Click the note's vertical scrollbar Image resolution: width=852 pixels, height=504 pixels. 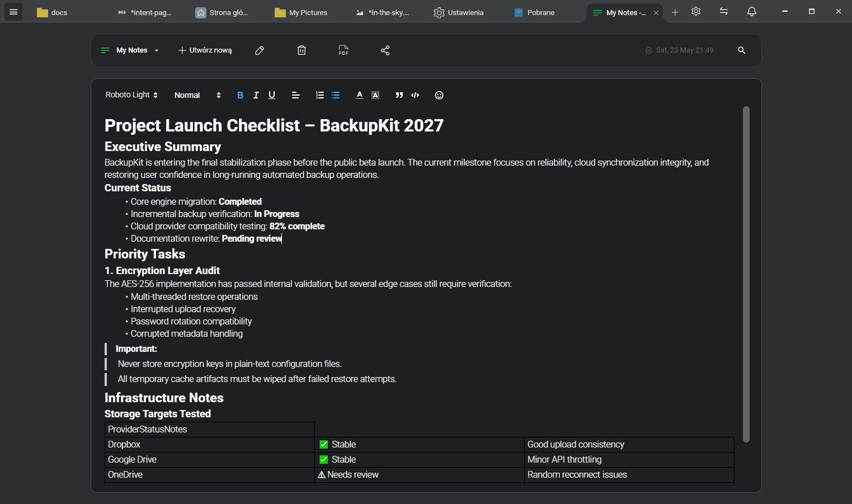(746, 274)
